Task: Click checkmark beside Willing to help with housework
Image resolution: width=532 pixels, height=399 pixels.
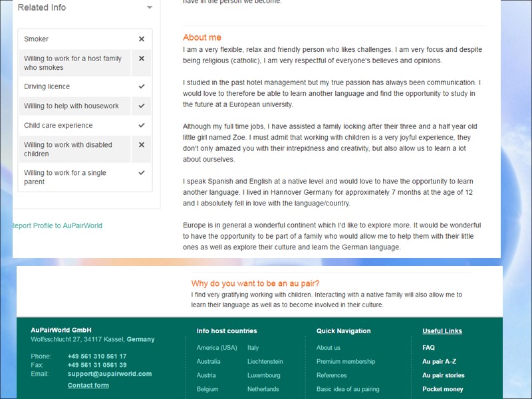Action: (142, 106)
